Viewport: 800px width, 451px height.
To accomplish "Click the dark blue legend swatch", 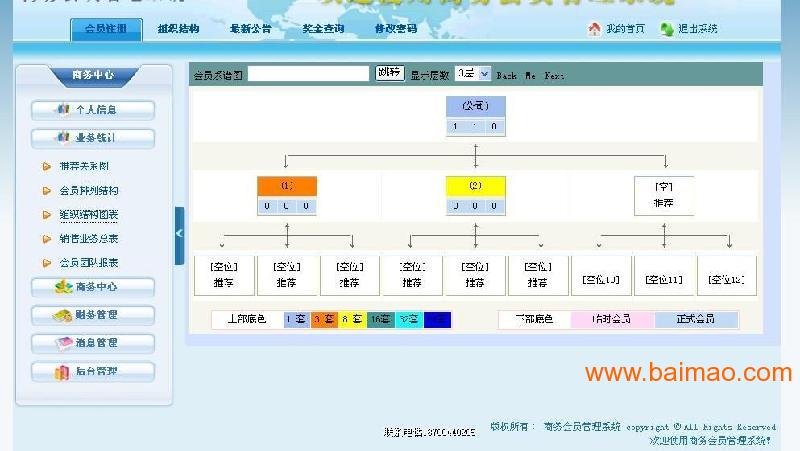I will (437, 319).
